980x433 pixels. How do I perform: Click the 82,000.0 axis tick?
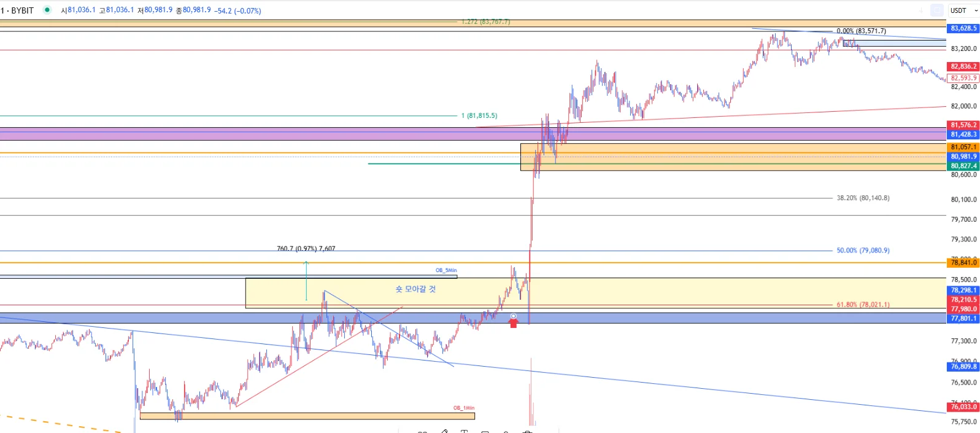click(963, 106)
